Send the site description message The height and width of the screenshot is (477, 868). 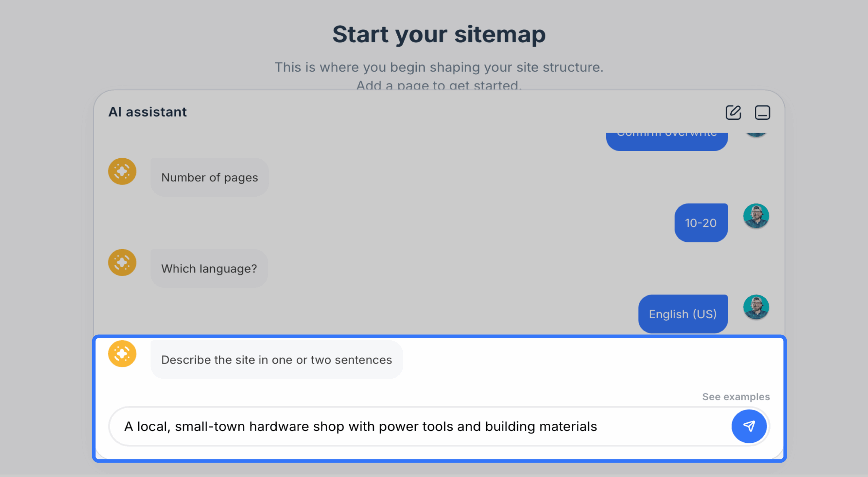749,426
